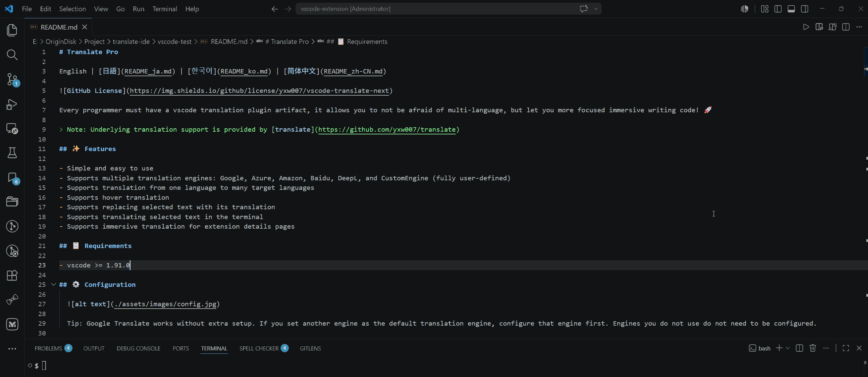The image size is (868, 377).
Task: Add a new terminal with plus
Action: tap(779, 348)
